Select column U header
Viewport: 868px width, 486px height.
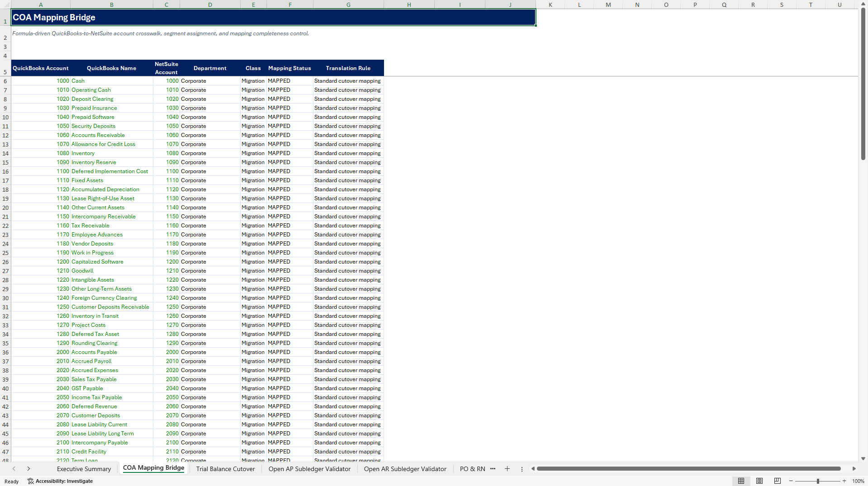tap(840, 5)
